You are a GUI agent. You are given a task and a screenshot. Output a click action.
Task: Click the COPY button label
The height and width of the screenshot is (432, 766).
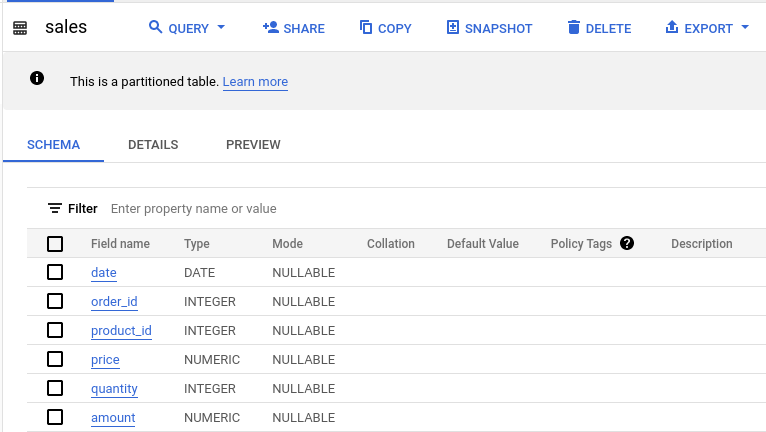395,29
